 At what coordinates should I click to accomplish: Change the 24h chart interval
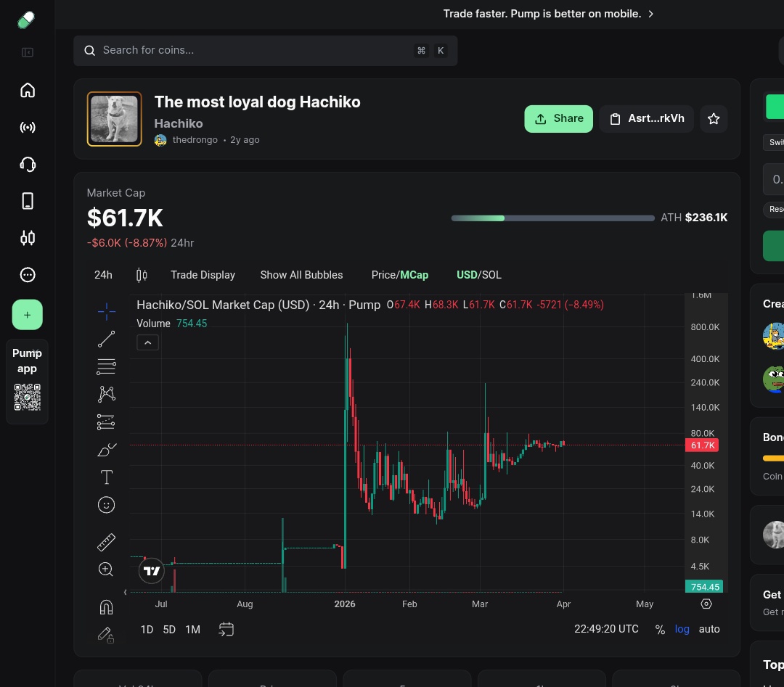click(x=104, y=275)
